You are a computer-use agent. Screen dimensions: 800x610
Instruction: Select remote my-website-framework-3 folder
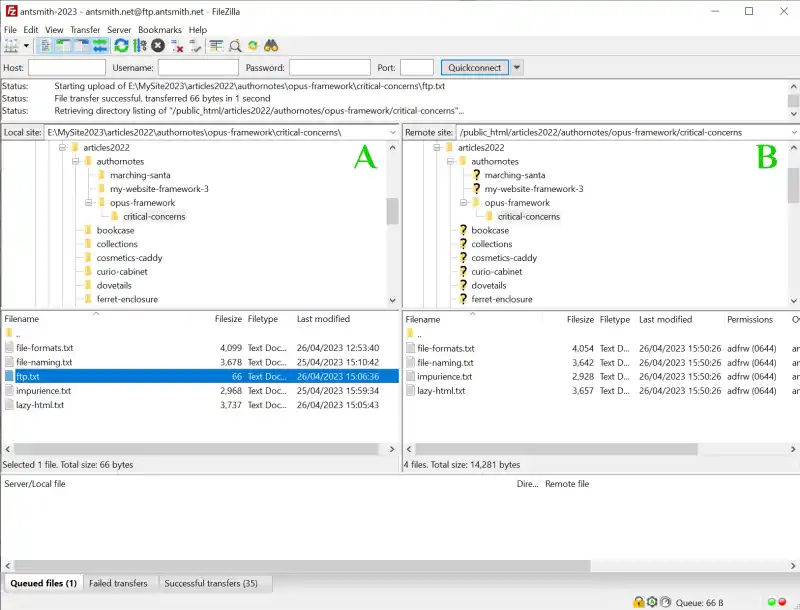tap(534, 189)
